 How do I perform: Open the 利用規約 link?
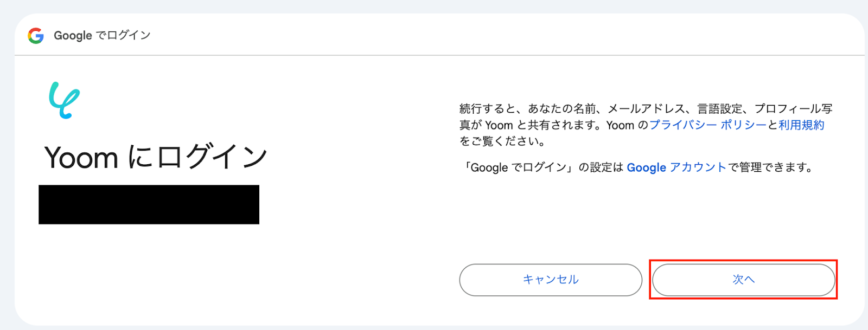(801, 125)
